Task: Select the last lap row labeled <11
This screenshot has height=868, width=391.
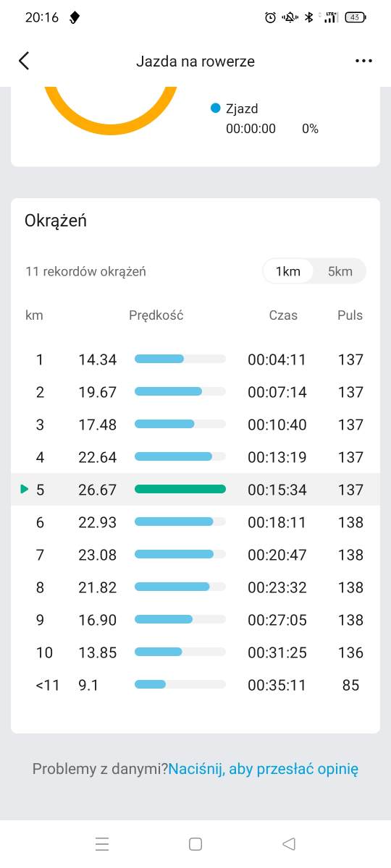Action: pos(195,685)
